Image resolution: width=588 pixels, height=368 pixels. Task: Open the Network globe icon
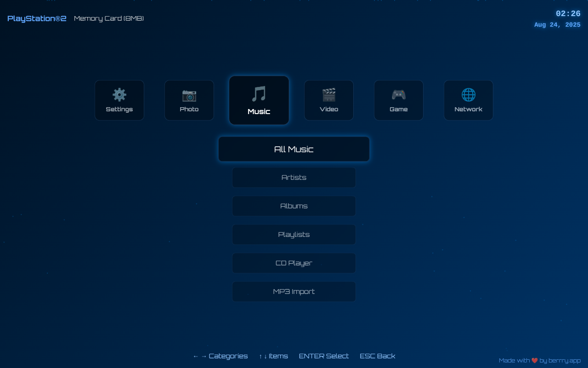(x=469, y=95)
